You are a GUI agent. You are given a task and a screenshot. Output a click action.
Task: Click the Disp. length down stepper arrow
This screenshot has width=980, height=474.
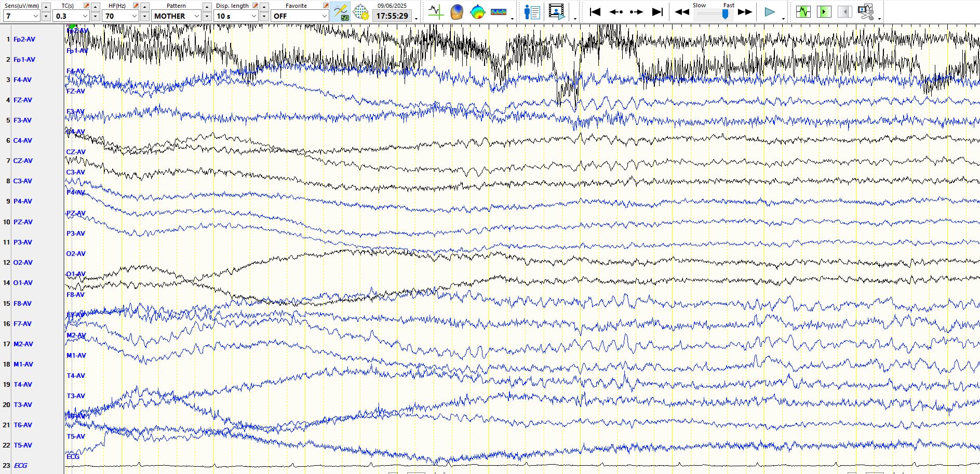pyautogui.click(x=264, y=16)
